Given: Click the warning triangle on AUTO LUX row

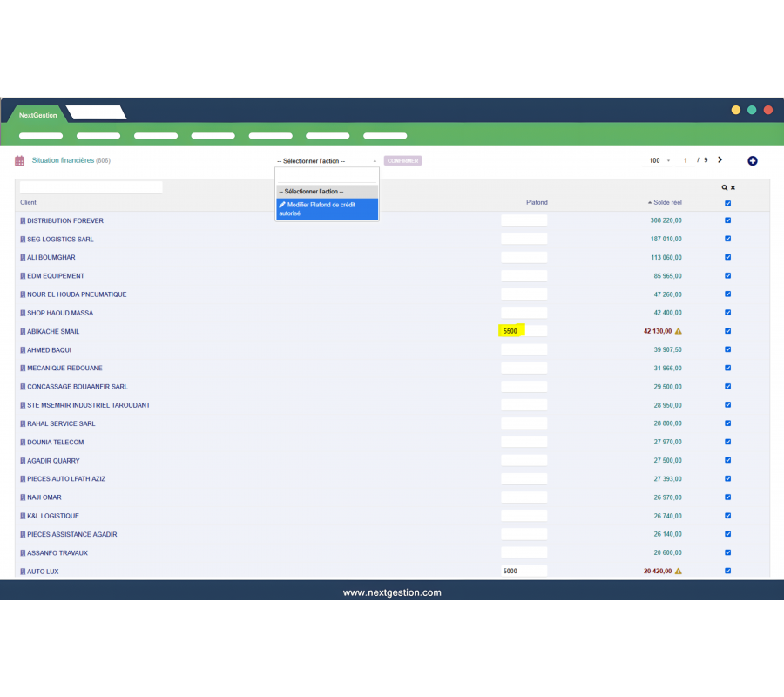Looking at the screenshot, I should [x=678, y=572].
